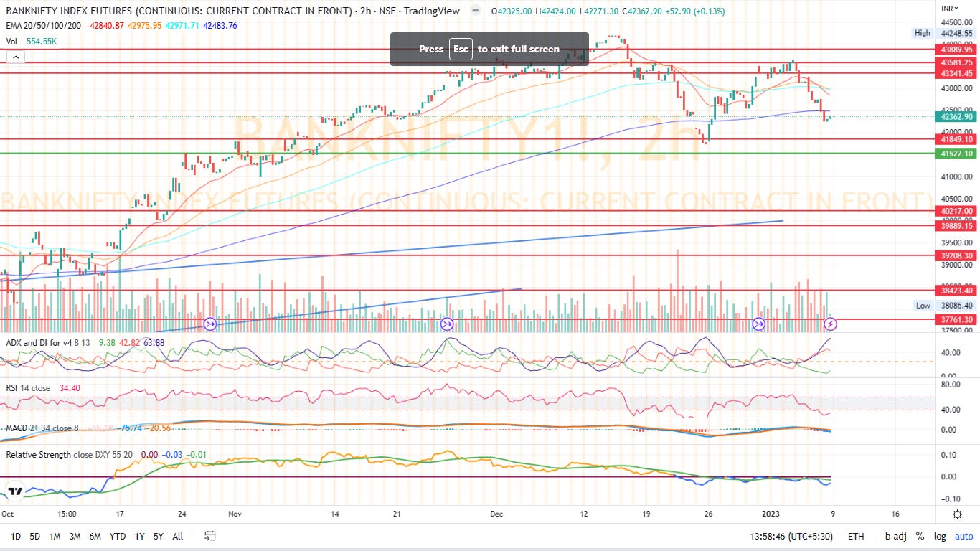The width and height of the screenshot is (980, 551).
Task: Toggle ETH extended trading hours
Action: (856, 536)
